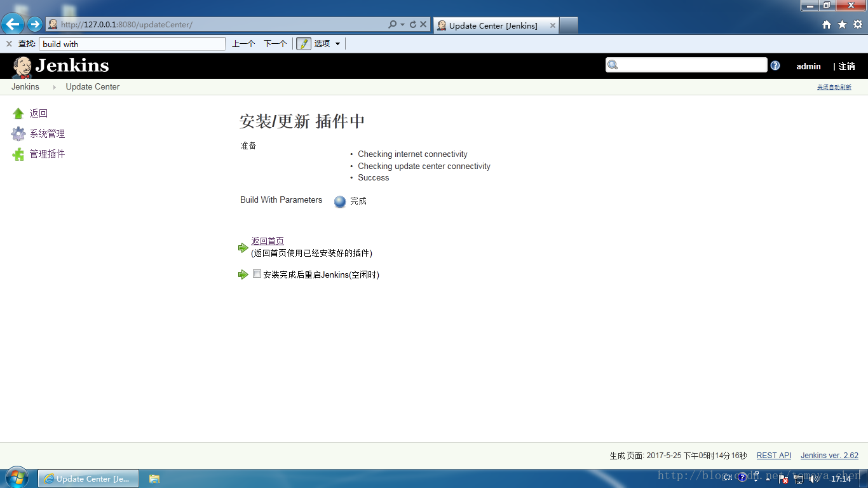Open 管理插件 sidebar link
The image size is (868, 488).
47,154
